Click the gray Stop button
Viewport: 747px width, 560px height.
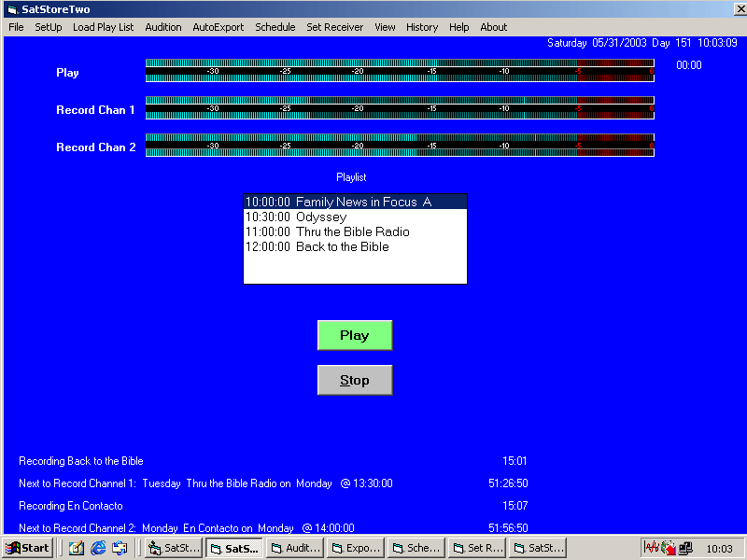tap(355, 380)
